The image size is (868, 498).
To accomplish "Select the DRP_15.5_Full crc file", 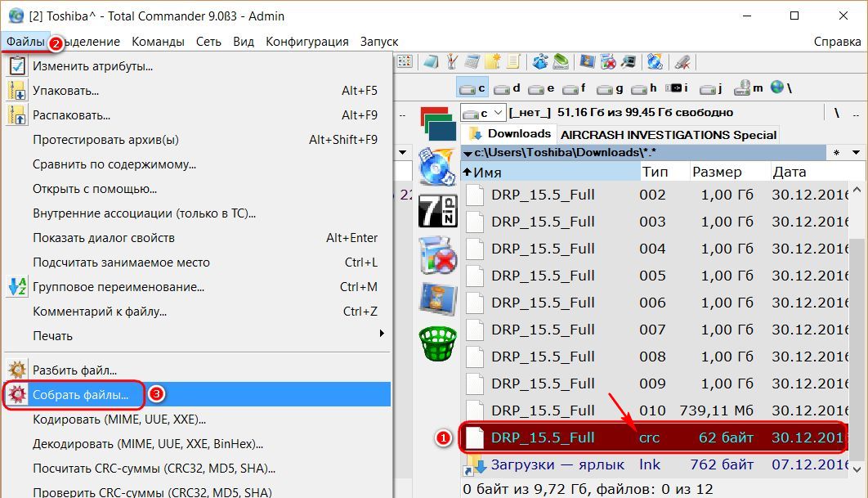I will [654, 437].
